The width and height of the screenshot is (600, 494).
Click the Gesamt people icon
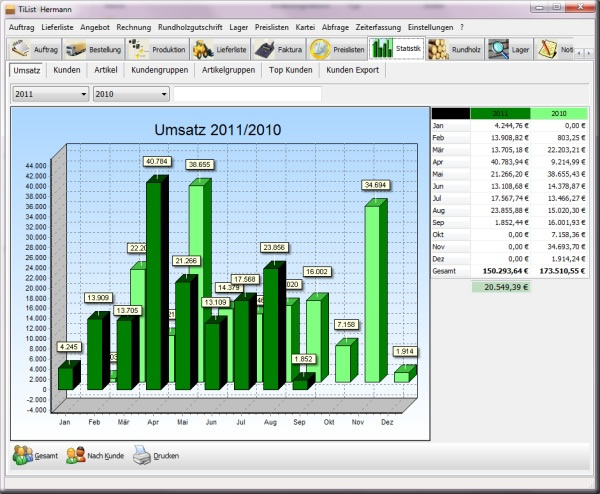click(23, 455)
